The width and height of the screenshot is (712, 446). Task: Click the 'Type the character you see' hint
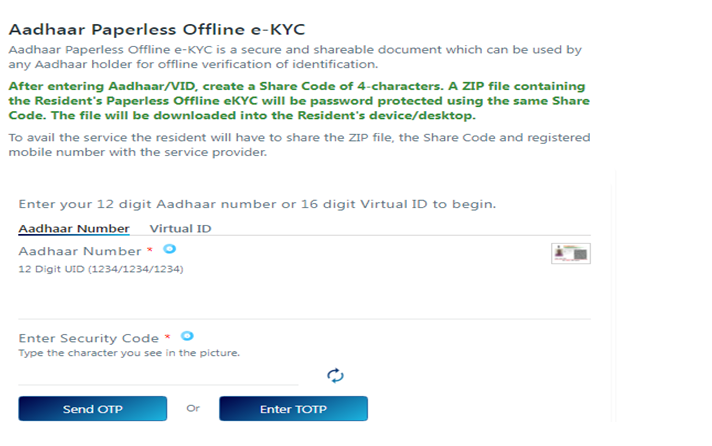pyautogui.click(x=129, y=353)
